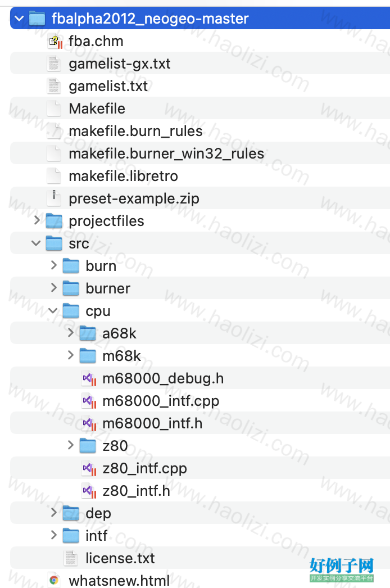Expand the a68k folder
Screen dimensions: 390x588
(x=70, y=333)
